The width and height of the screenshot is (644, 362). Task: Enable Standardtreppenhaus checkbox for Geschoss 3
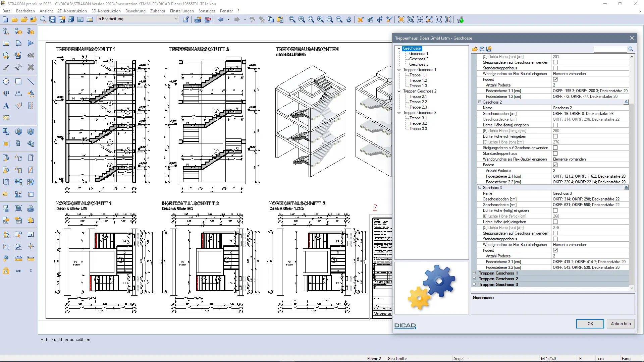click(x=555, y=239)
